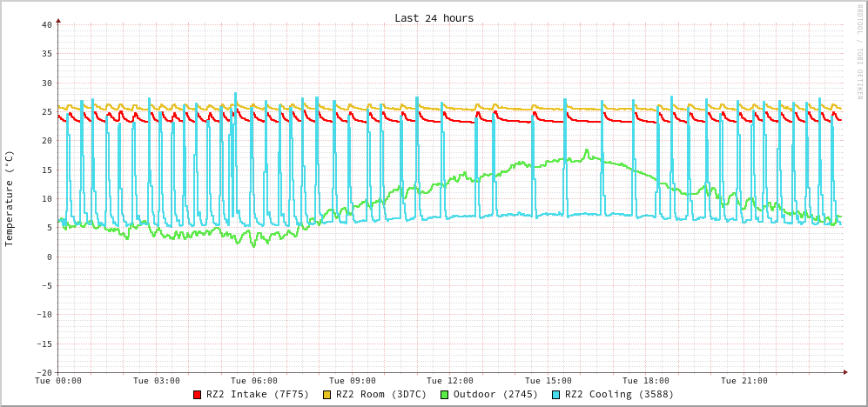Click the 15 value on temperature axis
The width and height of the screenshot is (868, 407).
tap(46, 170)
